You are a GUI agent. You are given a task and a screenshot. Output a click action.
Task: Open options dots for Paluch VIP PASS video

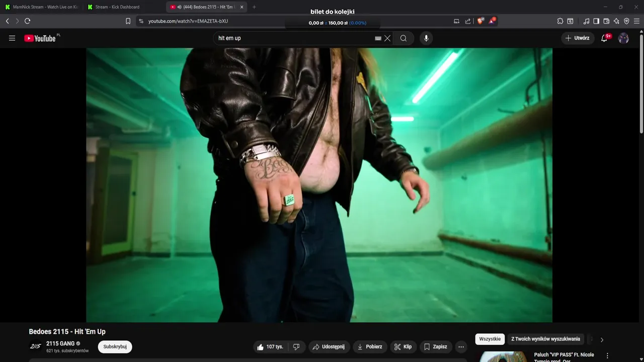point(607,355)
